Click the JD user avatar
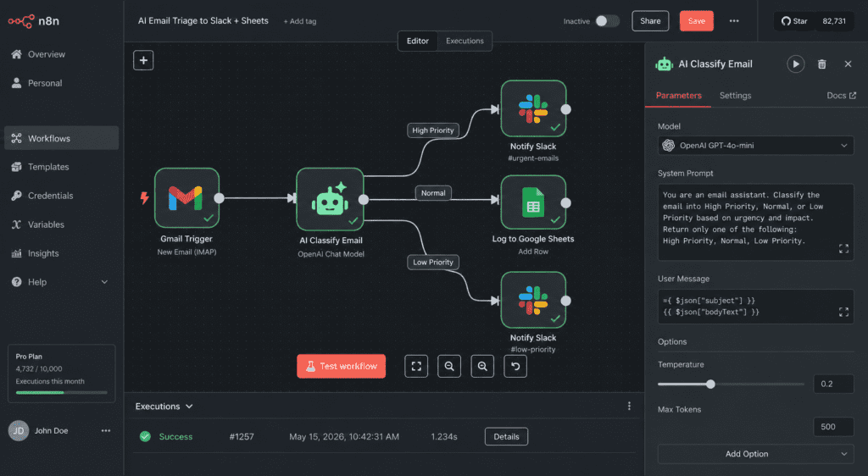Viewport: 868px width, 476px height. click(19, 430)
